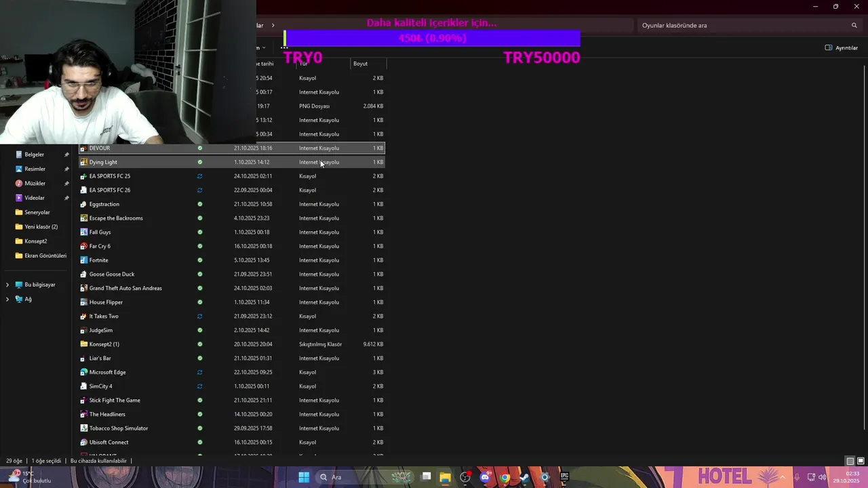Click the pin beside Belgeler

point(66,155)
